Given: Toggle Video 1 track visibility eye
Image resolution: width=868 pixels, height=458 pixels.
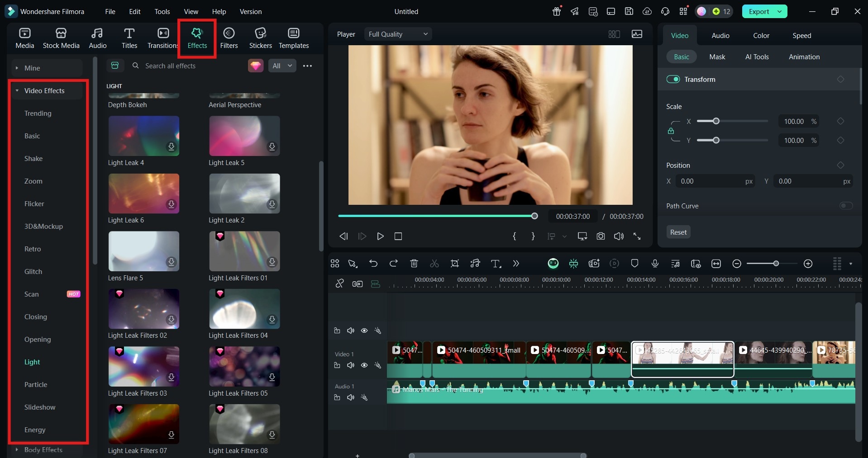Looking at the screenshot, I should (364, 365).
